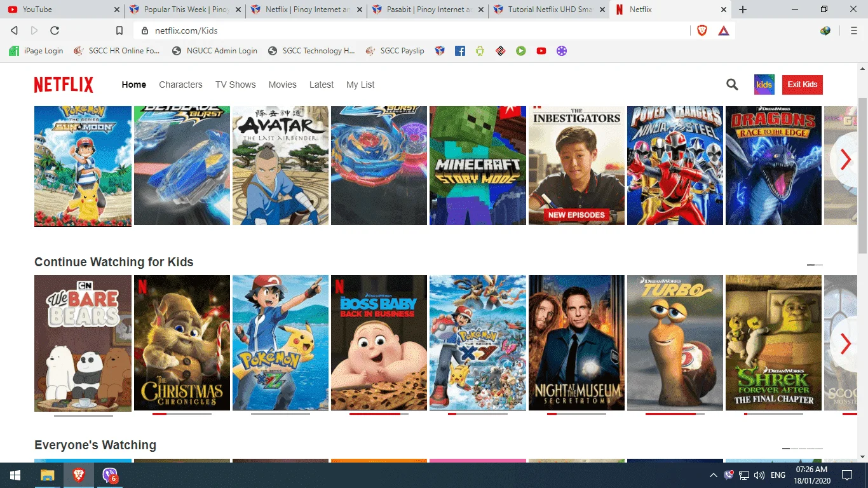Show next titles in Continue Watching row
The height and width of the screenshot is (488, 868).
pos(845,344)
